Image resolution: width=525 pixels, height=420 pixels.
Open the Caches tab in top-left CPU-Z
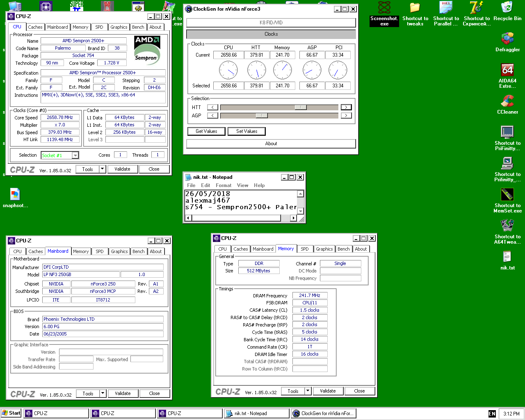pyautogui.click(x=35, y=27)
